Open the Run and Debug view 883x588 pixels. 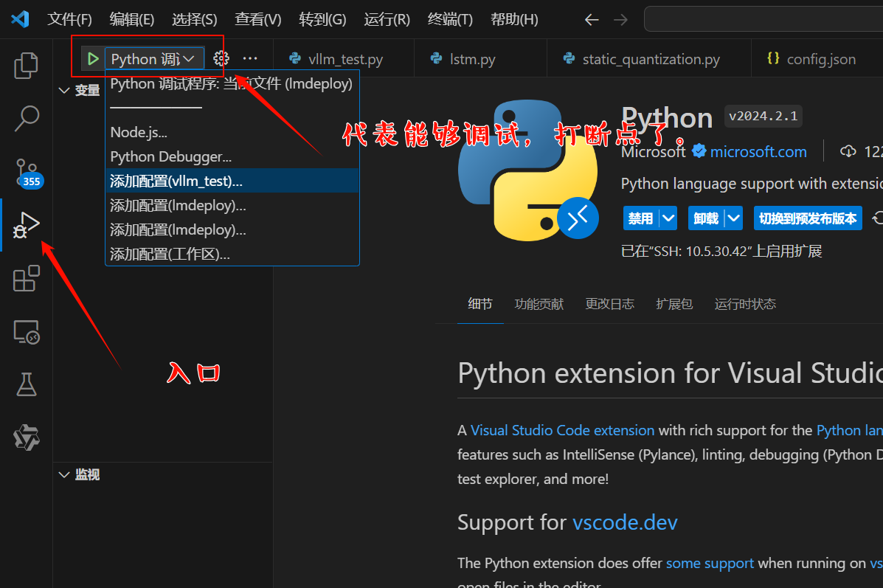coord(26,225)
